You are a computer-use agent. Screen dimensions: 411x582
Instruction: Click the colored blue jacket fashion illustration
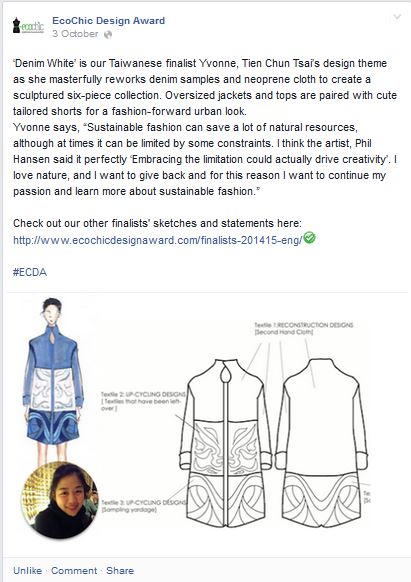tap(53, 384)
